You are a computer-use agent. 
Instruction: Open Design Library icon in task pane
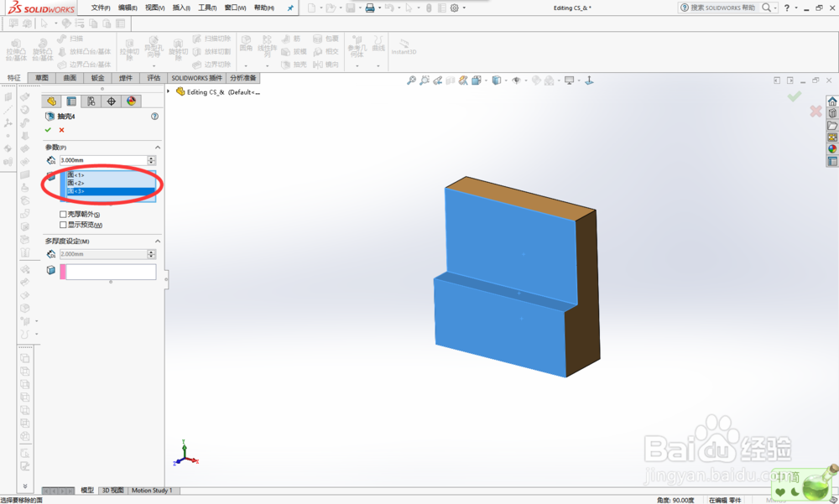coord(832,113)
